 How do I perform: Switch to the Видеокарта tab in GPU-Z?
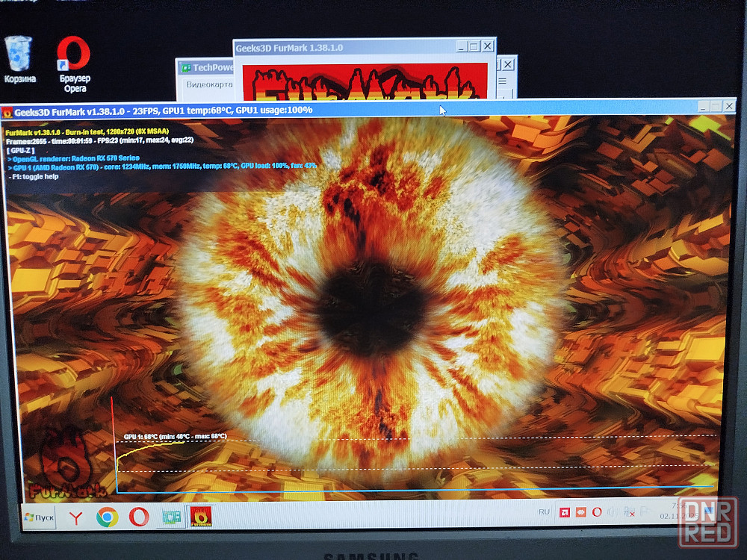[208, 84]
